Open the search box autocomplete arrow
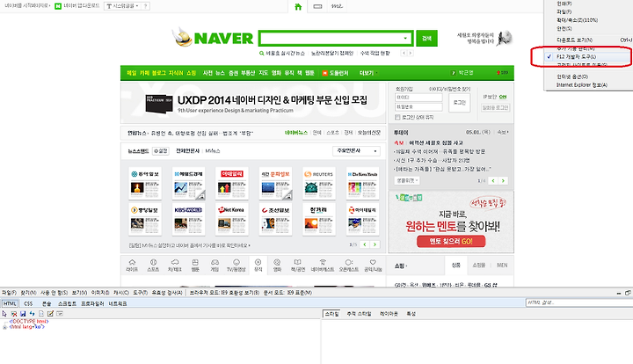633x364 pixels. pyautogui.click(x=405, y=39)
